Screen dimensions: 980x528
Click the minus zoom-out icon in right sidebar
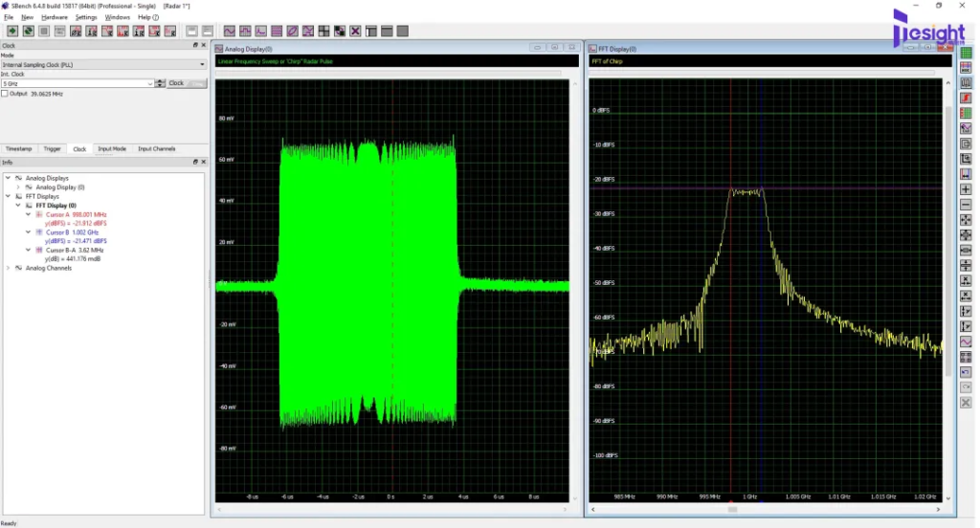pos(967,205)
